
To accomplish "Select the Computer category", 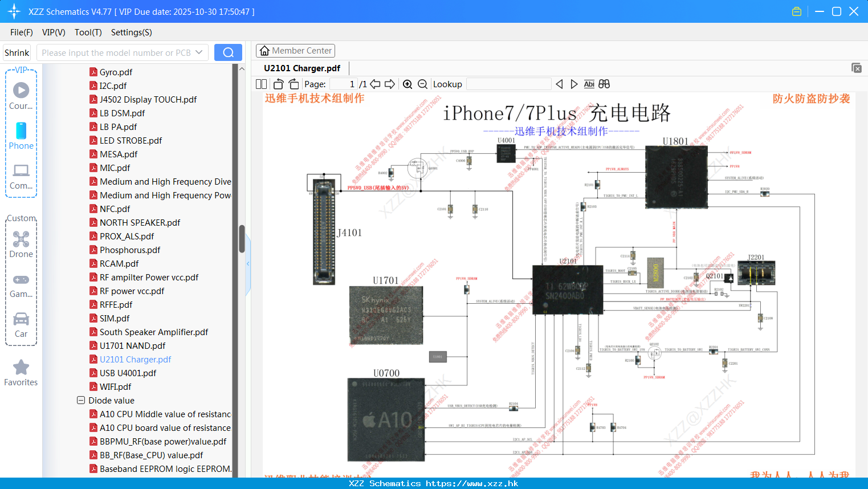I will (x=21, y=176).
